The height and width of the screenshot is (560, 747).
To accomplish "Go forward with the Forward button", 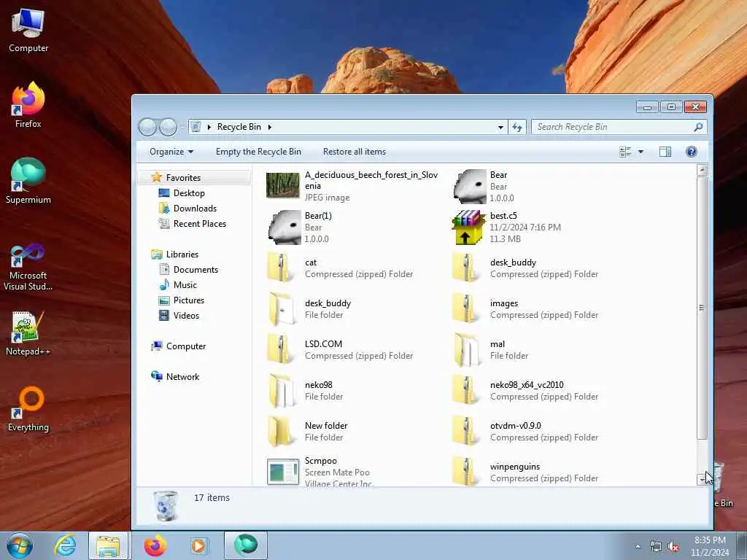I will pos(168,127).
